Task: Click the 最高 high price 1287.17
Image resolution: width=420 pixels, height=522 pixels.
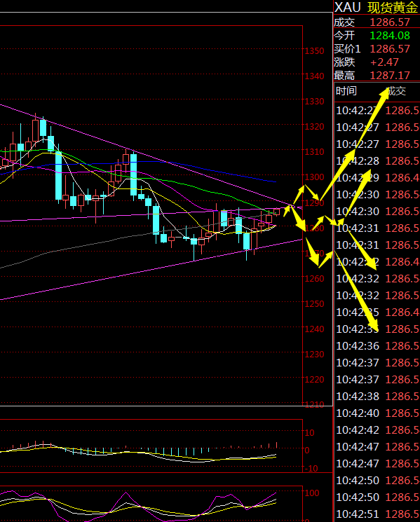Action: 390,76
